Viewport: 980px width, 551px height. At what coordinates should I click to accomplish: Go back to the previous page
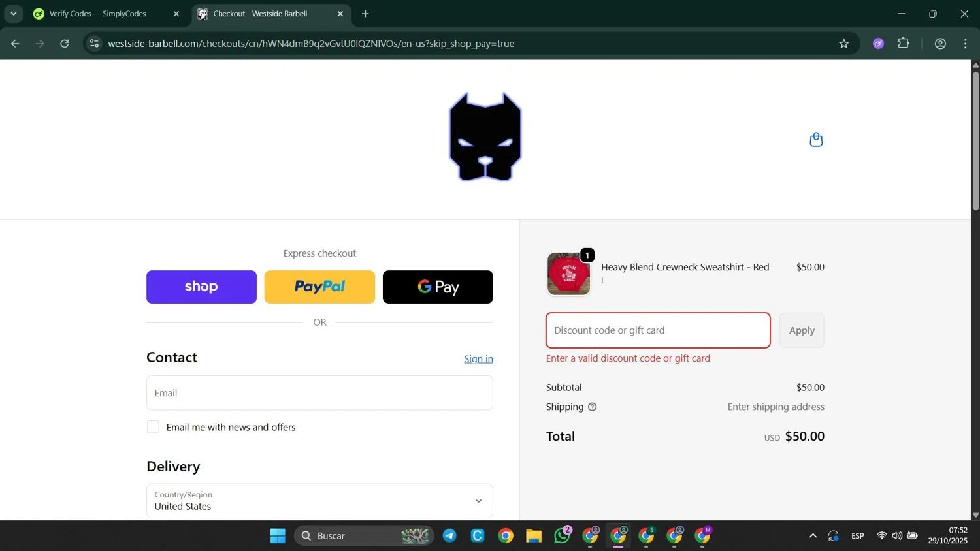15,44
